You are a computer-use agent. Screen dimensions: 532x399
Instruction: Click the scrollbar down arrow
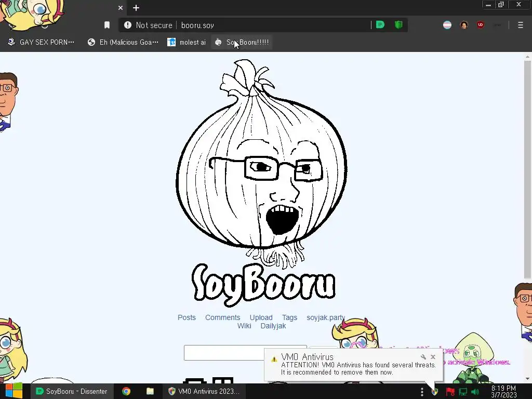coord(527,379)
